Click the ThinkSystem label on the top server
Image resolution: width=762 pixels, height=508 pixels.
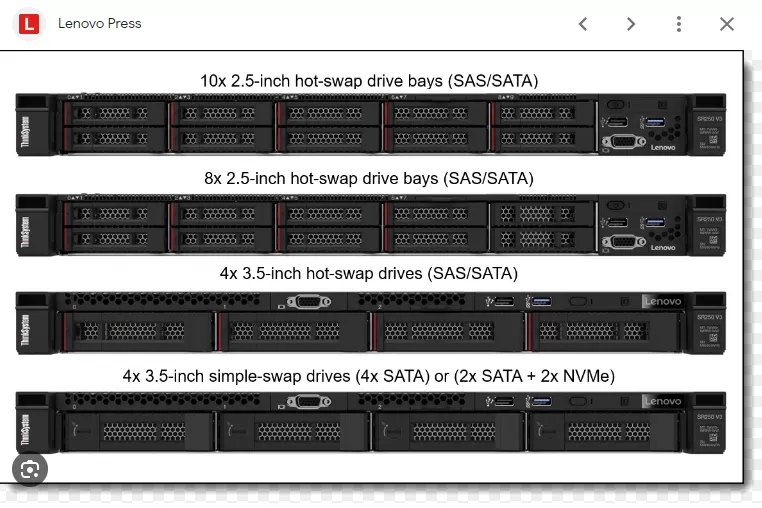(x=25, y=134)
